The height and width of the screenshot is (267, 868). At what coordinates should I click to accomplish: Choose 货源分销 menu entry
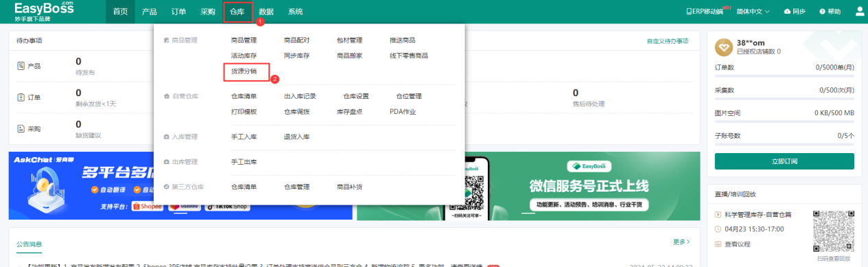(244, 71)
